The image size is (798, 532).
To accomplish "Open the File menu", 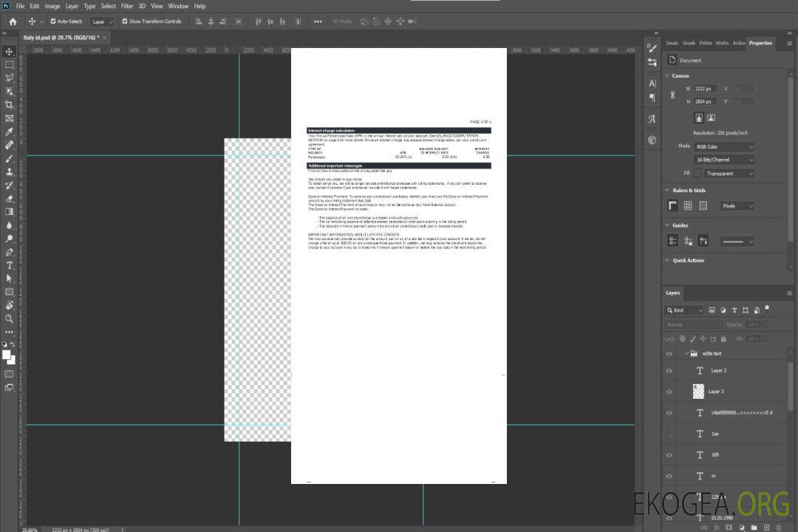I will (20, 6).
